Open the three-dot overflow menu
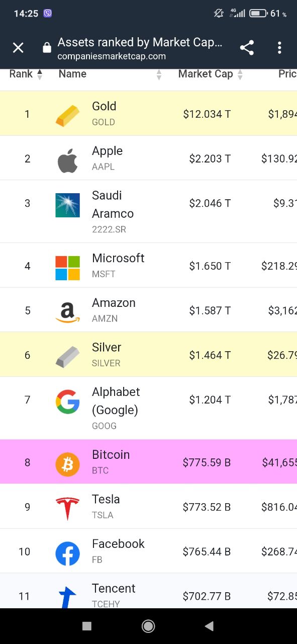Image resolution: width=297 pixels, height=644 pixels. [x=279, y=48]
